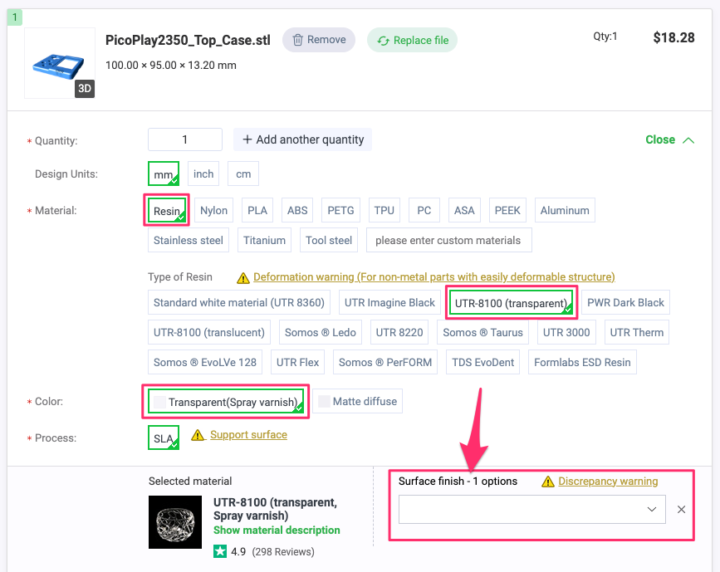Click the Replace file button
This screenshot has height=572, width=720.
click(411, 41)
